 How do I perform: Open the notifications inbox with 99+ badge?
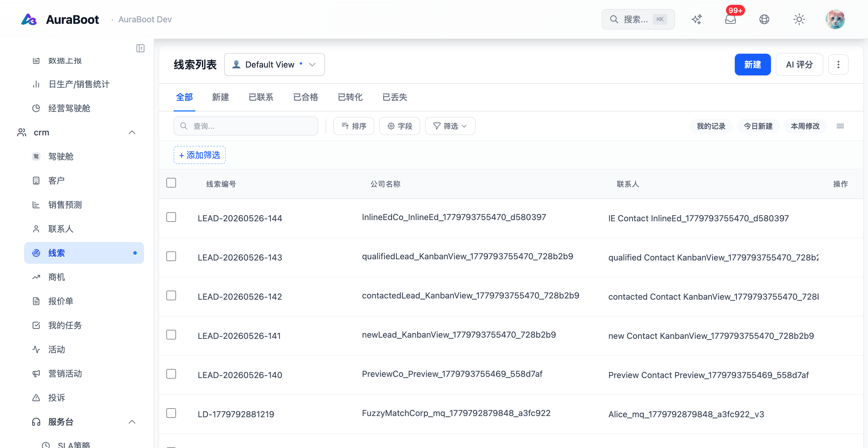[x=731, y=19]
